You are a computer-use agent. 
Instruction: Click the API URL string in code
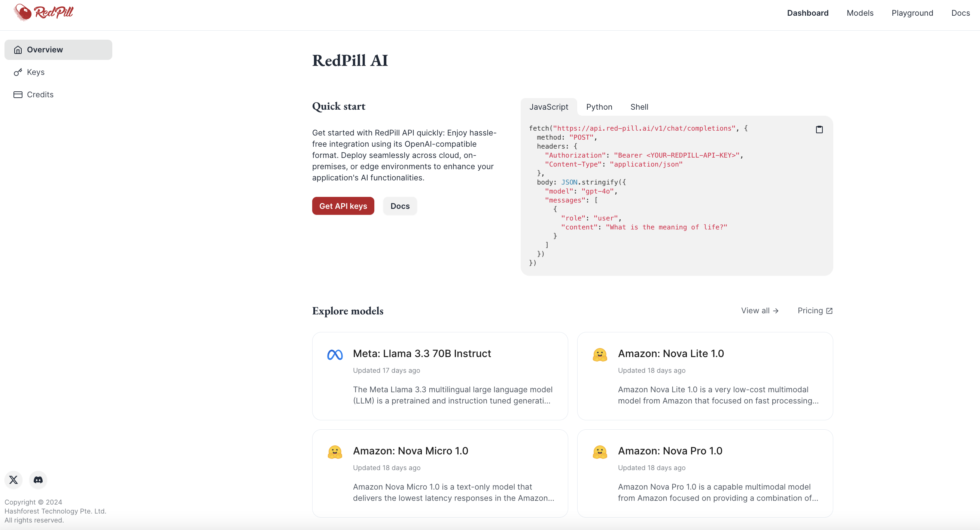tap(644, 129)
